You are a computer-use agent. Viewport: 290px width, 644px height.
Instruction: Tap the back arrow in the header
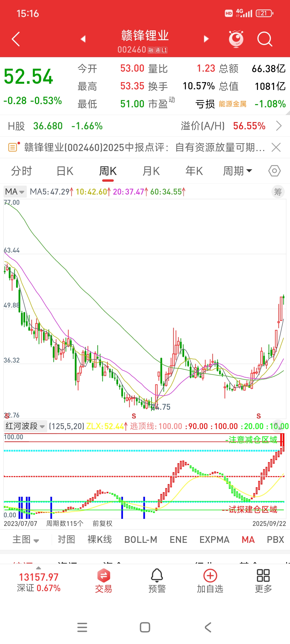[16, 39]
